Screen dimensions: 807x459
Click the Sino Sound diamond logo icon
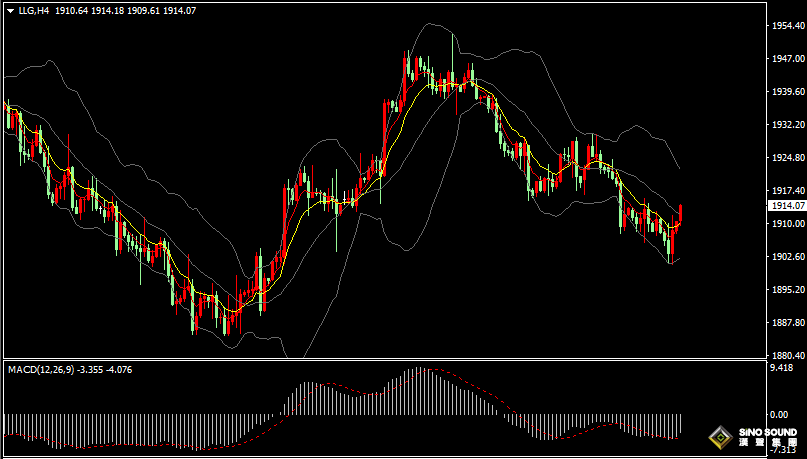(717, 437)
